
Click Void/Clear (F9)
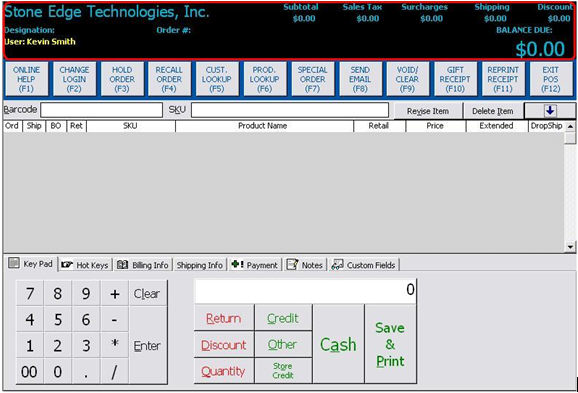pos(407,79)
